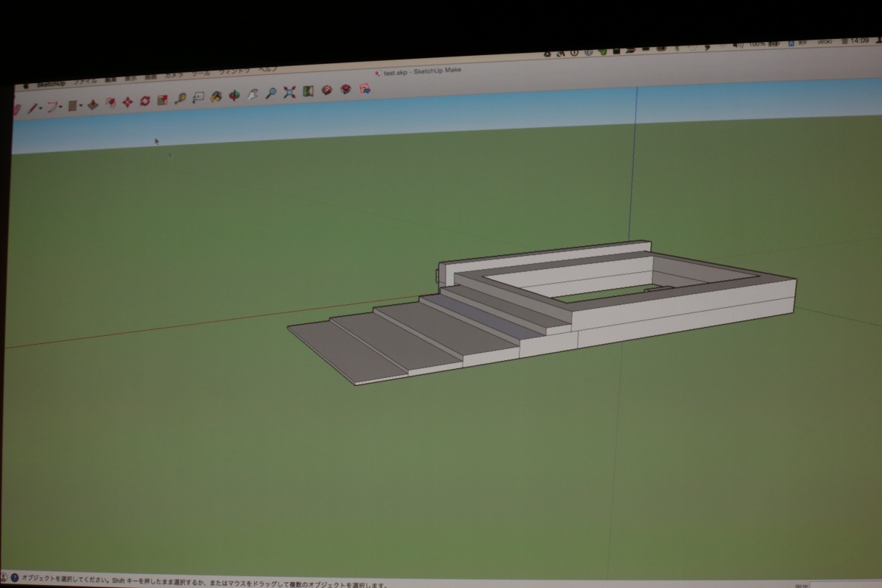882x588 pixels.
Task: Expand the Arc tool dropdown arrow
Action: tap(61, 107)
